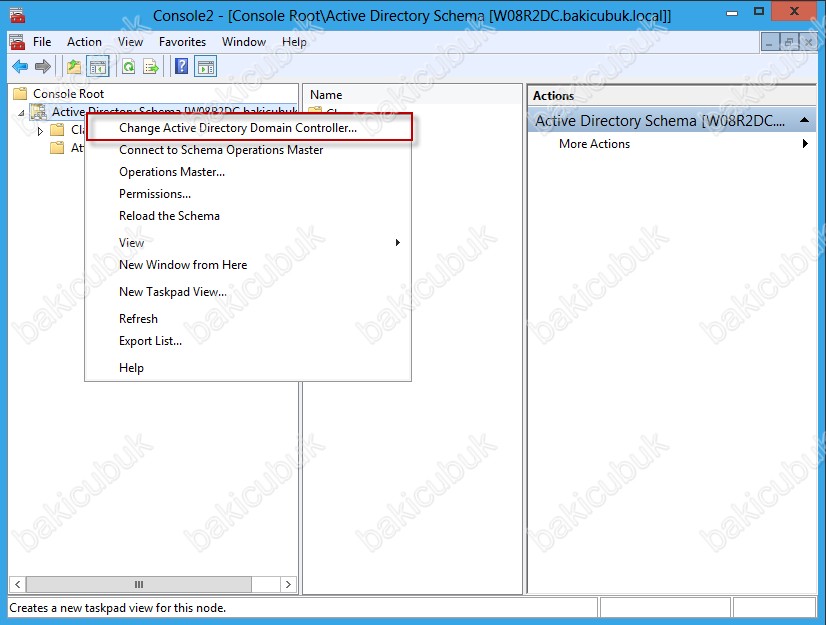Collapse the Active Directory Schema actions section
This screenshot has height=625, width=826.
click(804, 120)
